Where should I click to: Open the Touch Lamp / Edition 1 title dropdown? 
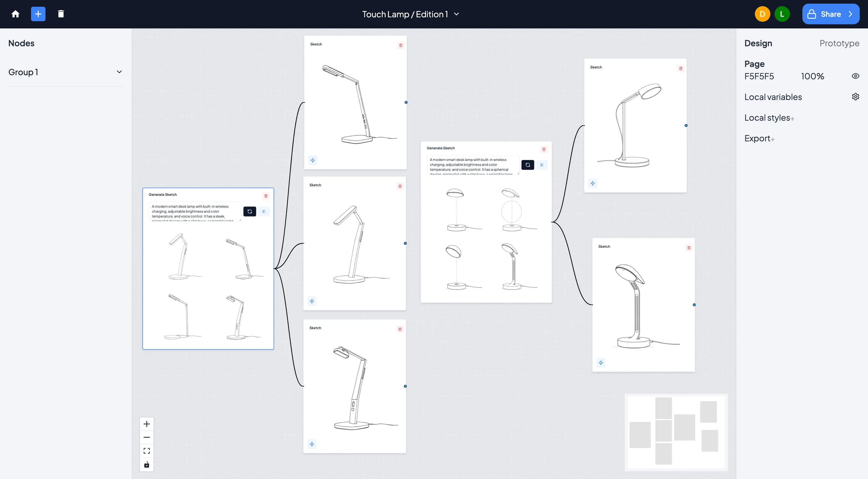(456, 14)
